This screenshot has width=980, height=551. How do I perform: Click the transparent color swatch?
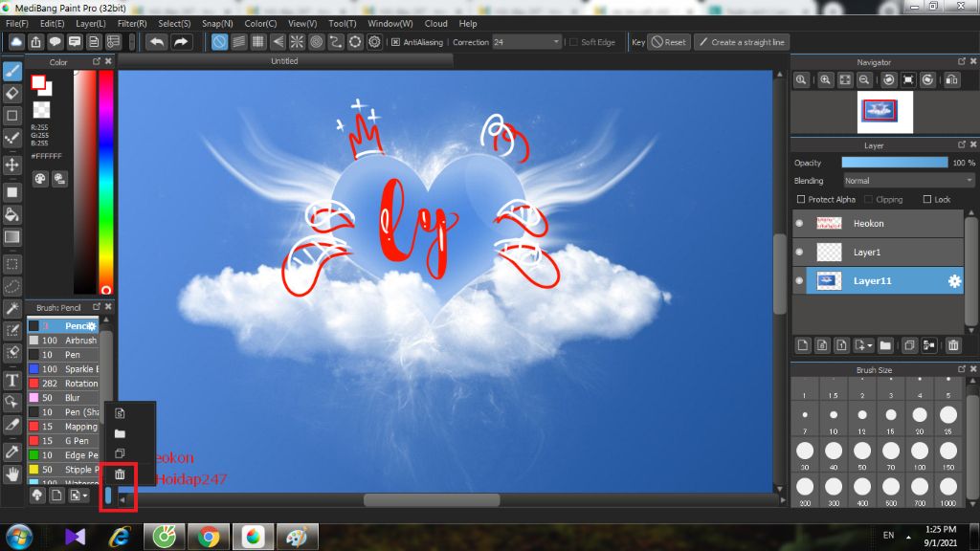[41, 110]
